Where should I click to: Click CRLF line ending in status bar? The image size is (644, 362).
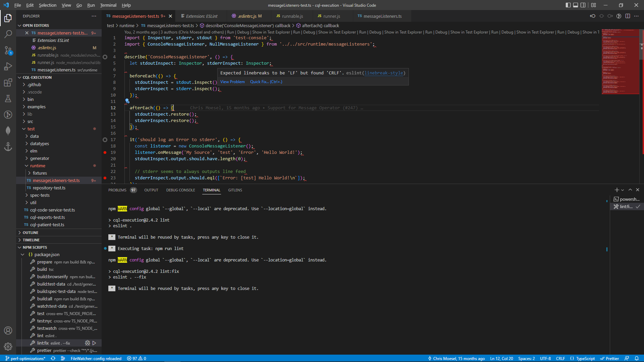[x=560, y=358]
